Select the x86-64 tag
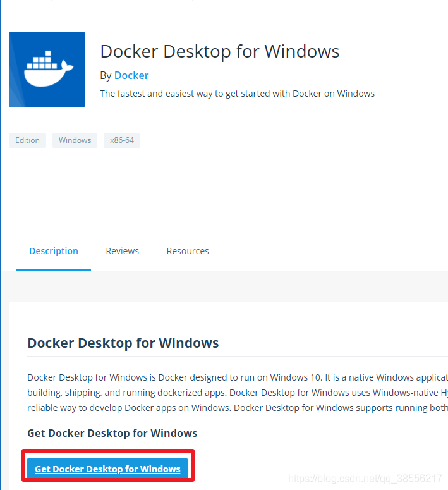The height and width of the screenshot is (490, 448). coord(122,140)
